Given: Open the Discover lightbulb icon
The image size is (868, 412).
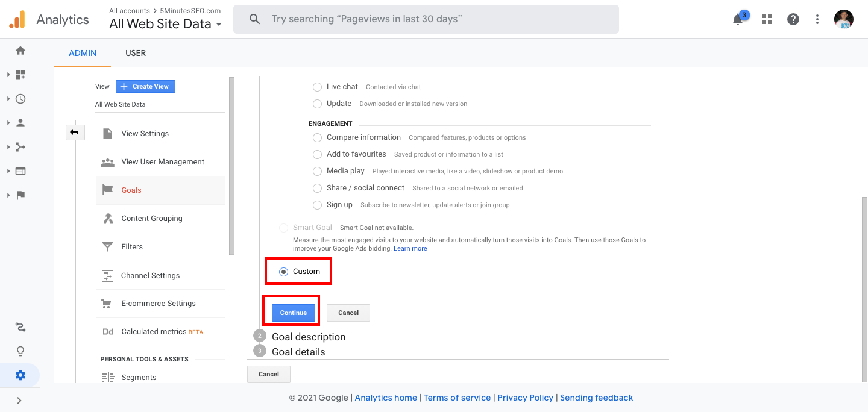Looking at the screenshot, I should coord(20,351).
